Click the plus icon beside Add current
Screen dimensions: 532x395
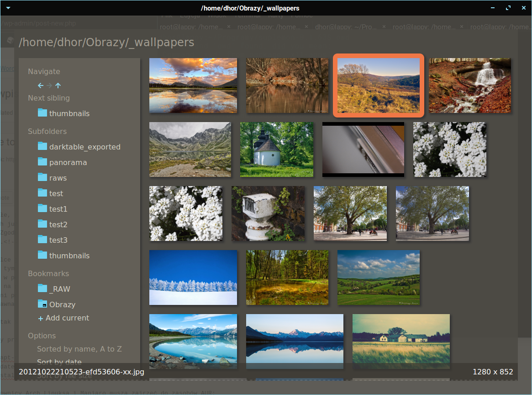click(x=40, y=319)
